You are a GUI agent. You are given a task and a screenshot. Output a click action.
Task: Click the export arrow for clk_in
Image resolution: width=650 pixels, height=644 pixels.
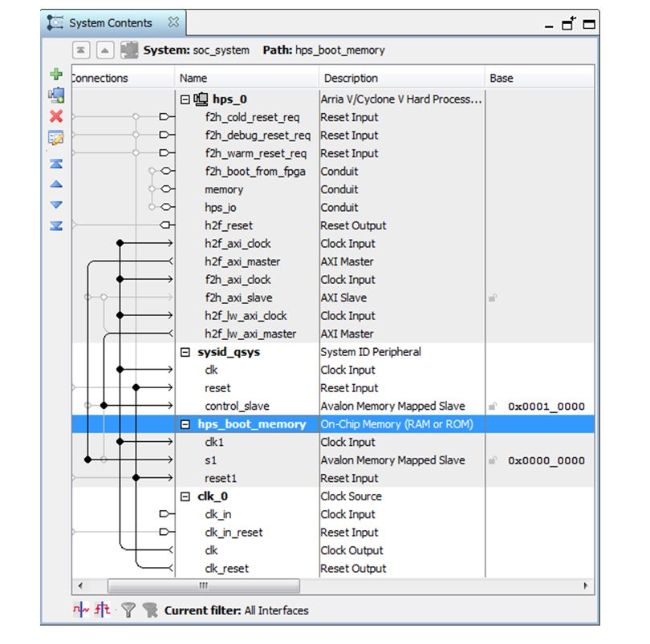click(165, 514)
